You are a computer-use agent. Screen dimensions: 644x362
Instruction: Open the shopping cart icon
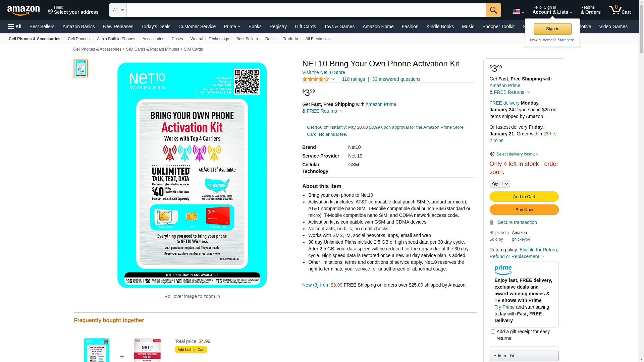click(620, 10)
